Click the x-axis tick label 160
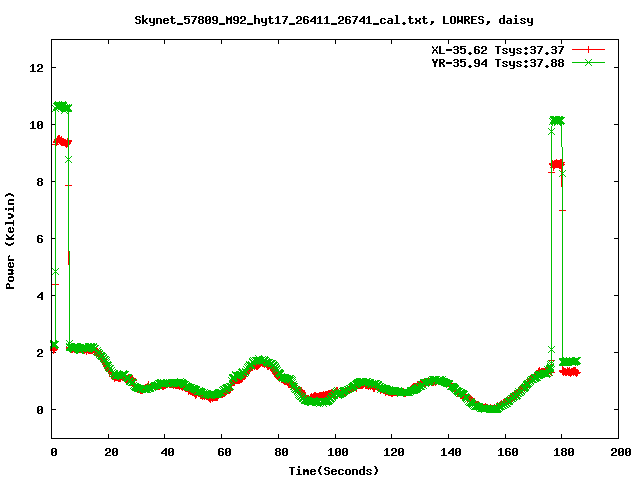The width and height of the screenshot is (640, 480). 508,452
